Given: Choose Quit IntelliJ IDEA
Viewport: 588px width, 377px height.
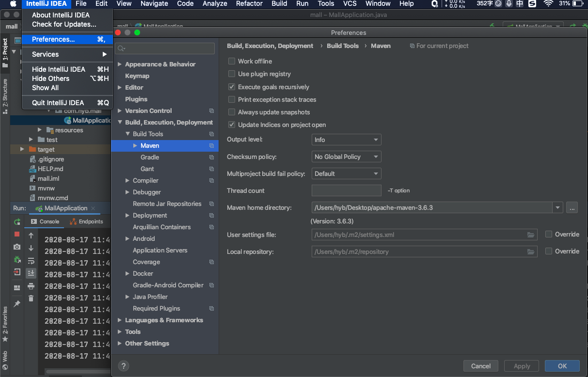Looking at the screenshot, I should (67, 103).
